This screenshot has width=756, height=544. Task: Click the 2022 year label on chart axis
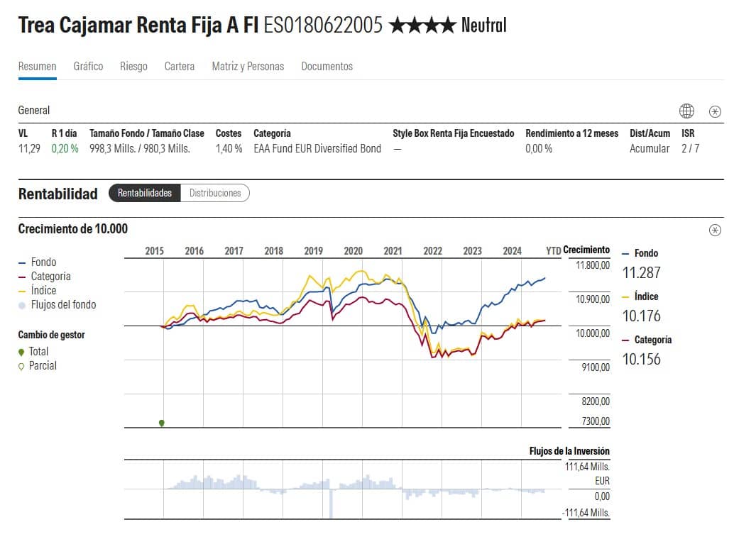(432, 251)
